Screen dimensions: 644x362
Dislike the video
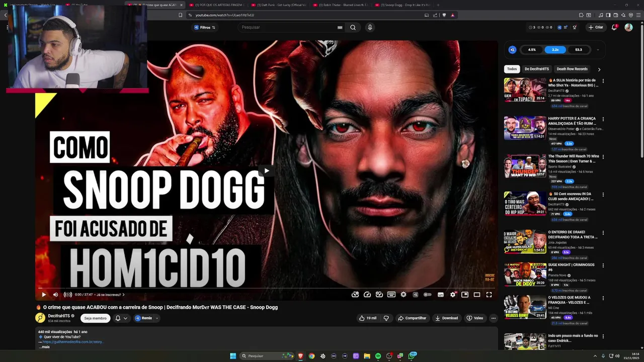pyautogui.click(x=386, y=318)
